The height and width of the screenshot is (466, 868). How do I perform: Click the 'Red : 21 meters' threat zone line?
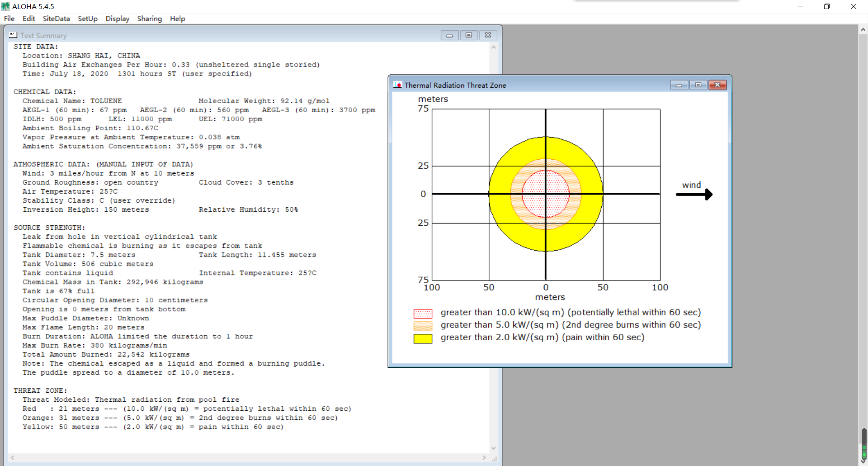pyautogui.click(x=187, y=409)
